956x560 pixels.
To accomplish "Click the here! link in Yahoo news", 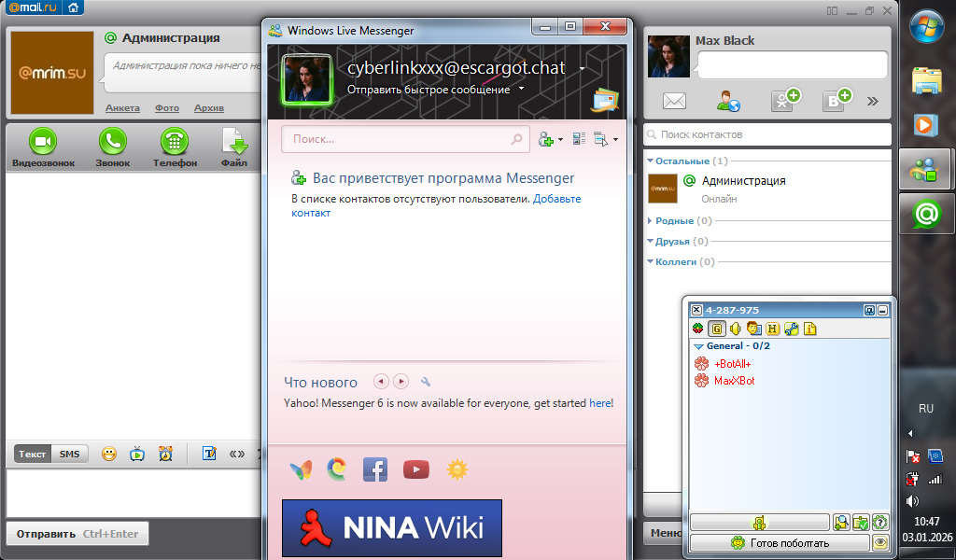I will coord(601,403).
